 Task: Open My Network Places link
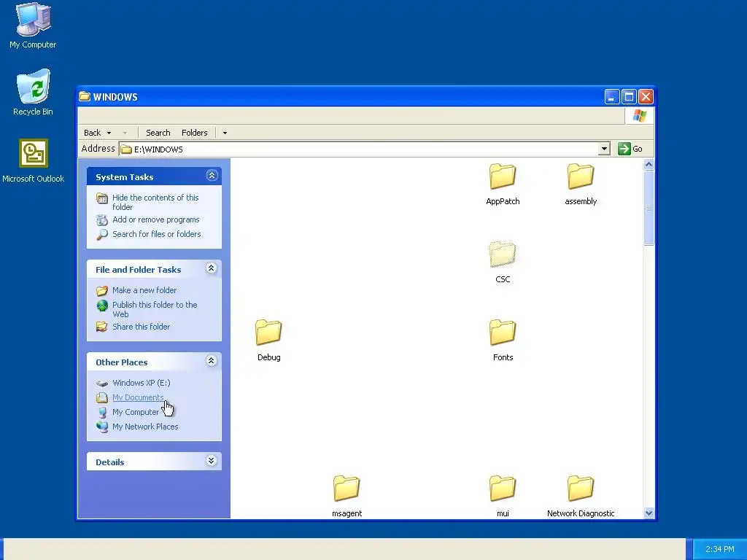coord(145,427)
